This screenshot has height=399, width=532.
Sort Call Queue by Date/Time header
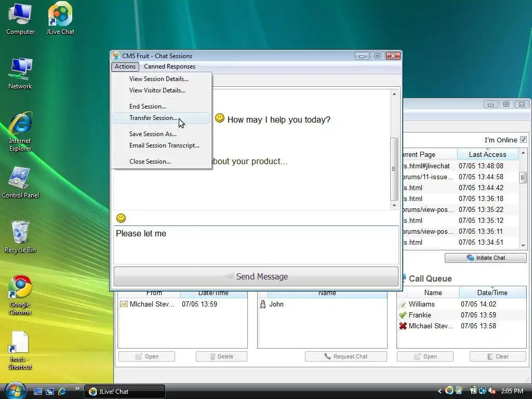[492, 292]
